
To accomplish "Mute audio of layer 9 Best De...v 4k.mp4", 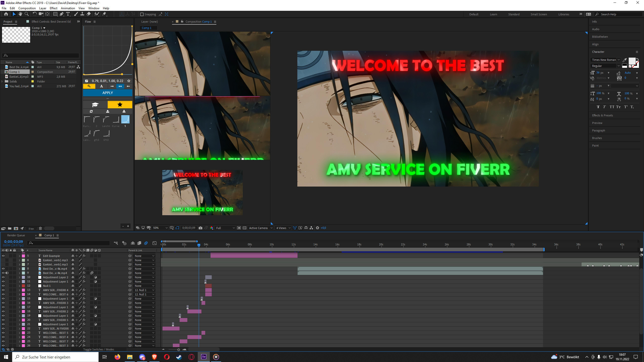I will (7, 273).
